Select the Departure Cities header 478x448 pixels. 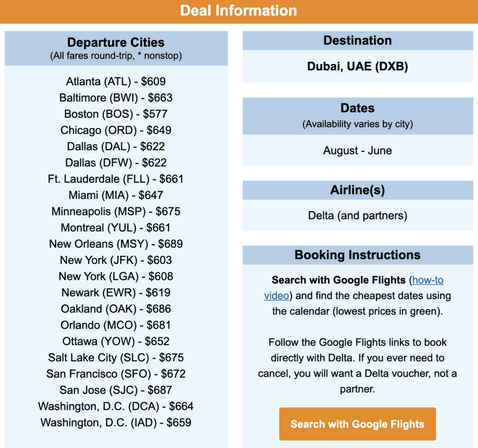(x=116, y=42)
